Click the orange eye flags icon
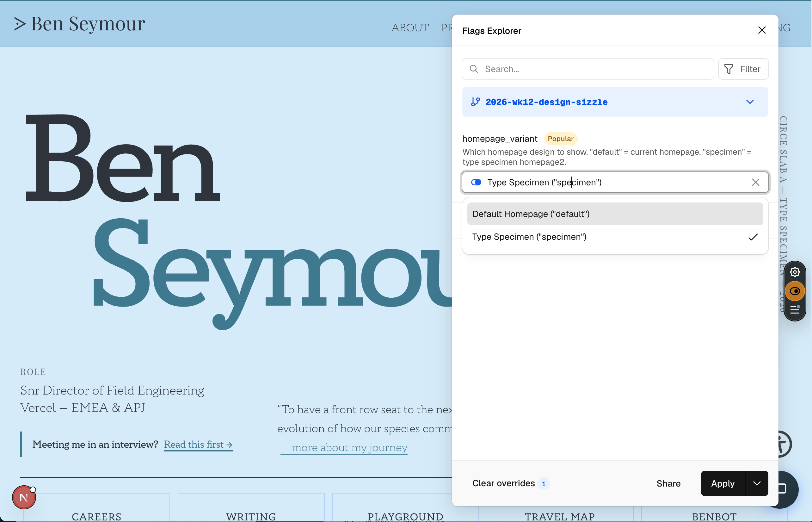812x522 pixels. (x=795, y=291)
